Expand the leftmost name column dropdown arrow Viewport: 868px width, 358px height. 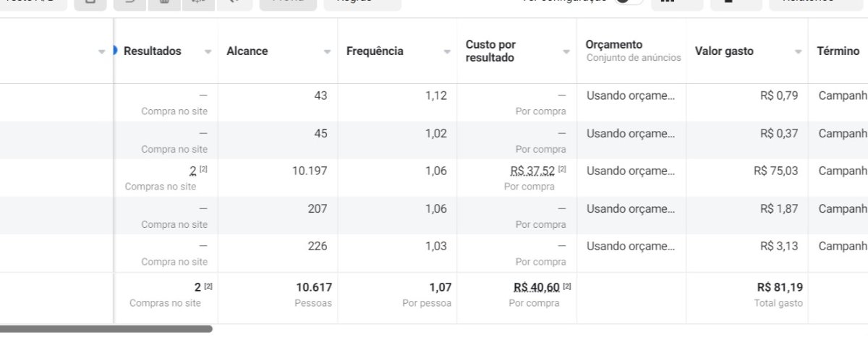[102, 52]
